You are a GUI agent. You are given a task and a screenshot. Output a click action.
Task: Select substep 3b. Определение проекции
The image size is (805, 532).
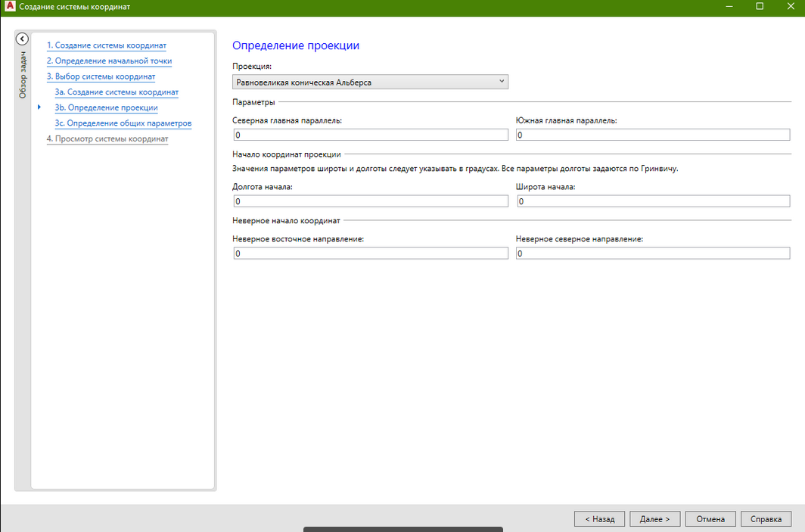coord(106,107)
